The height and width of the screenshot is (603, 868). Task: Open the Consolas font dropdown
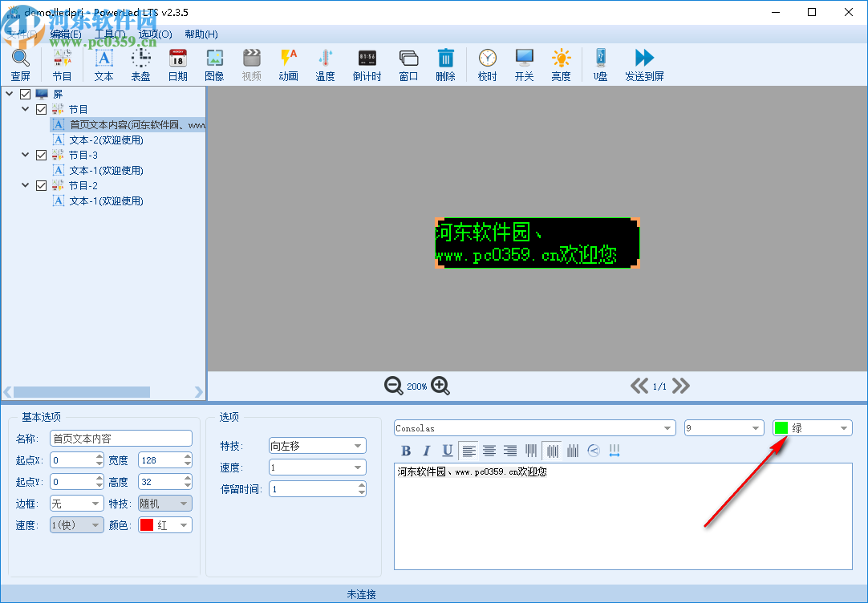(534, 428)
